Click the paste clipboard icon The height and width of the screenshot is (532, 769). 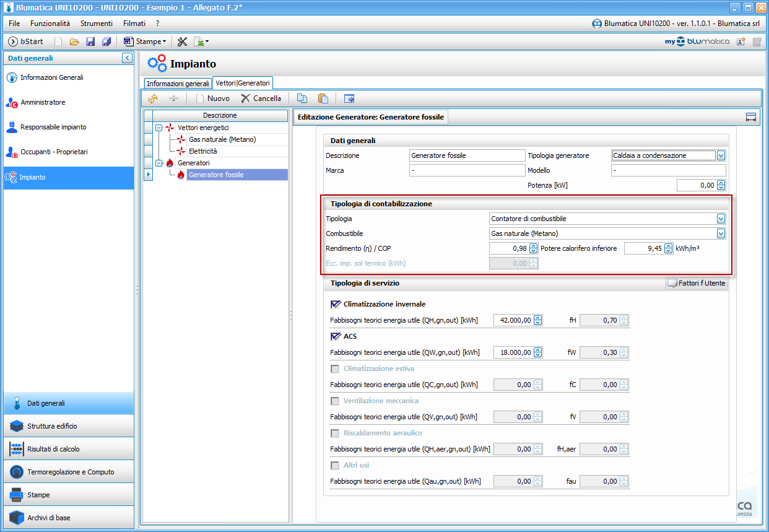[323, 98]
